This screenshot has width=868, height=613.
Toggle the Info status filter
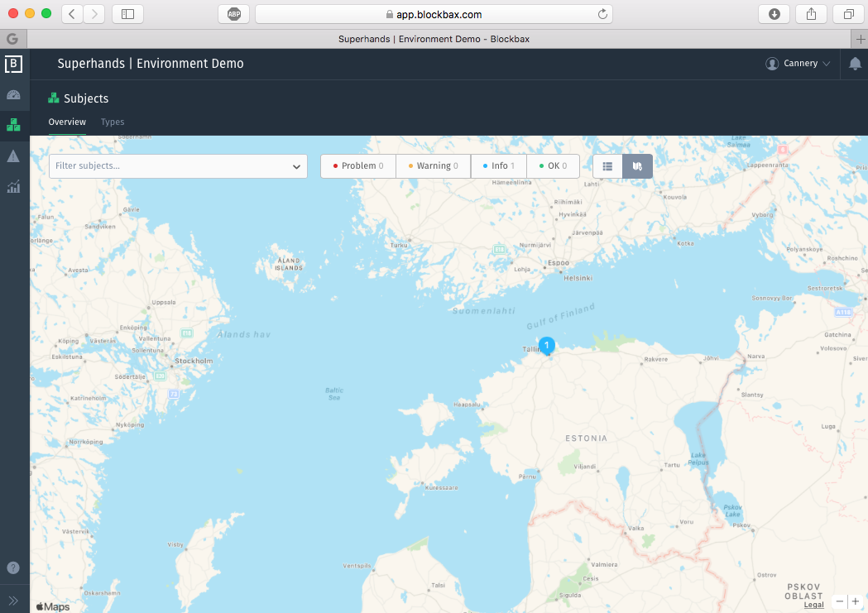tap(499, 166)
